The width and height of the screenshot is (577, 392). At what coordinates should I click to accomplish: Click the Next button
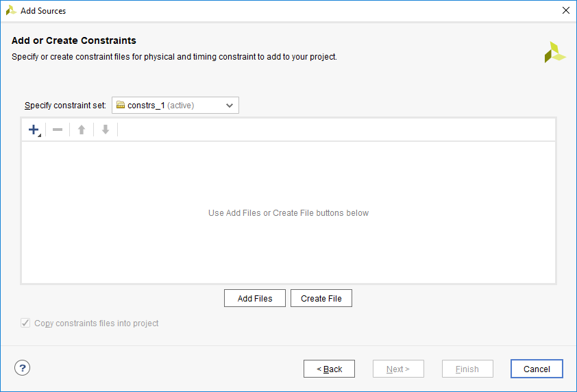point(398,369)
